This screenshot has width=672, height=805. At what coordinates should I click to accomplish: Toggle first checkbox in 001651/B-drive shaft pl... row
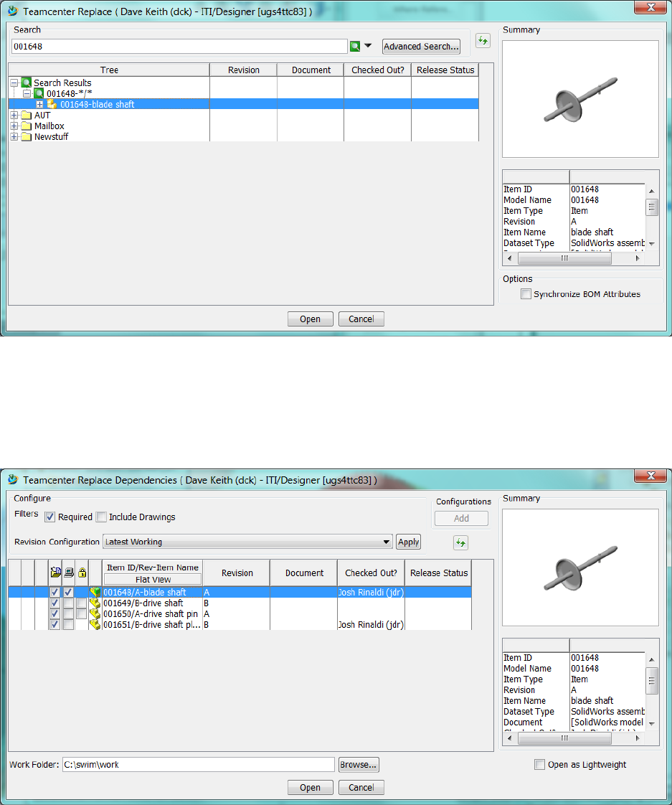[55, 624]
